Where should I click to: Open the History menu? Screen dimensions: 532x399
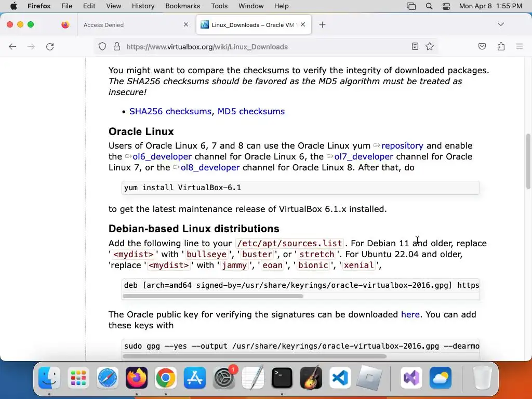(x=143, y=6)
